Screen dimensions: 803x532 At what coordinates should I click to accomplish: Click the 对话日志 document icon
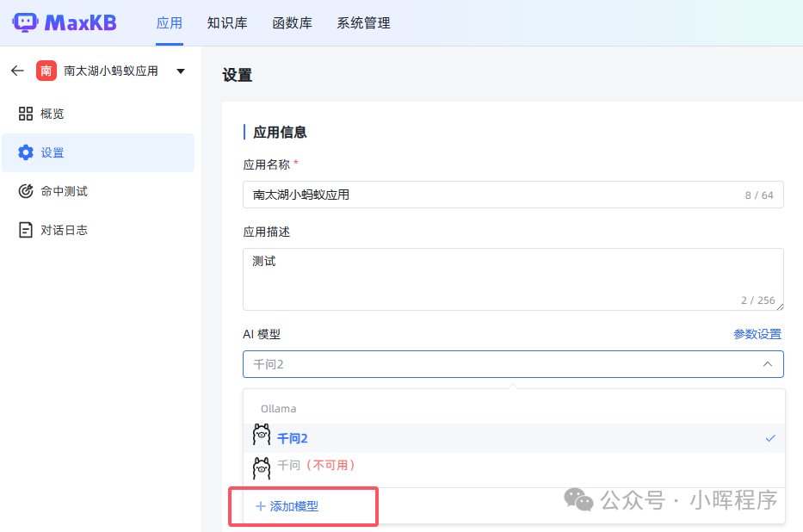pyautogui.click(x=26, y=230)
